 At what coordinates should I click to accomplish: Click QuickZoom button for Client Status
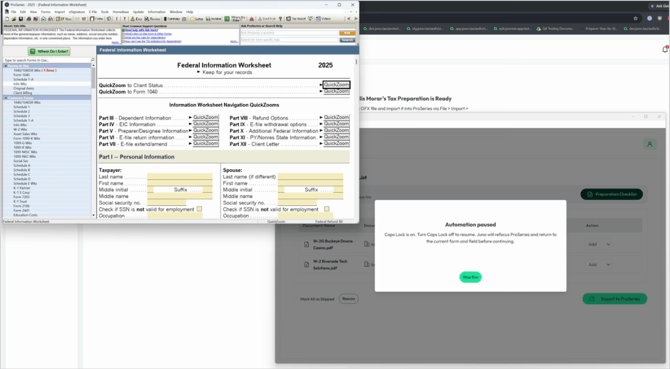pyautogui.click(x=336, y=85)
